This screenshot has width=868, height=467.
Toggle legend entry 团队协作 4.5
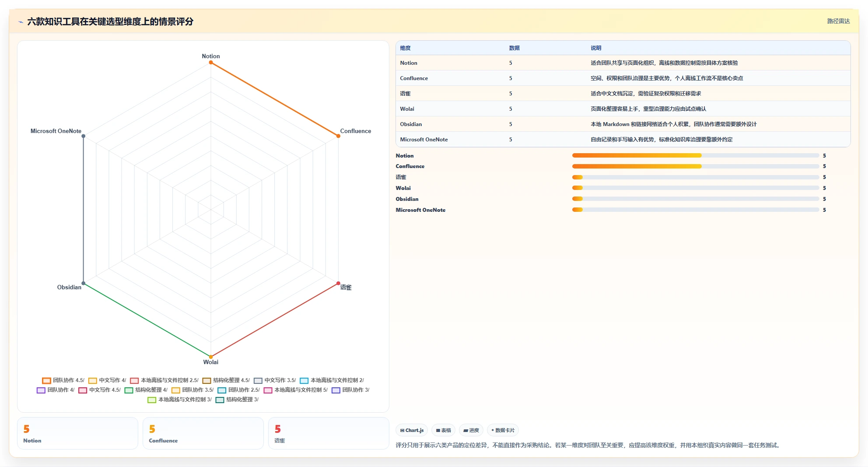pos(63,380)
